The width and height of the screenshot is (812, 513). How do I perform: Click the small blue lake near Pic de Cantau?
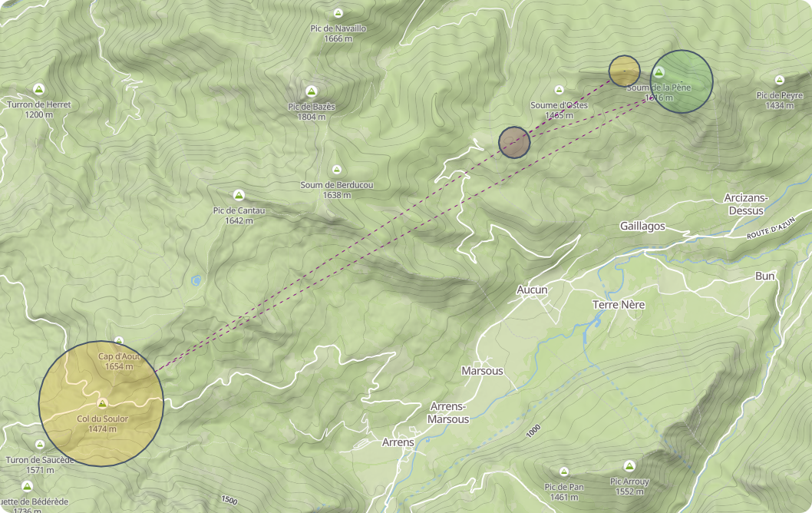(196, 281)
